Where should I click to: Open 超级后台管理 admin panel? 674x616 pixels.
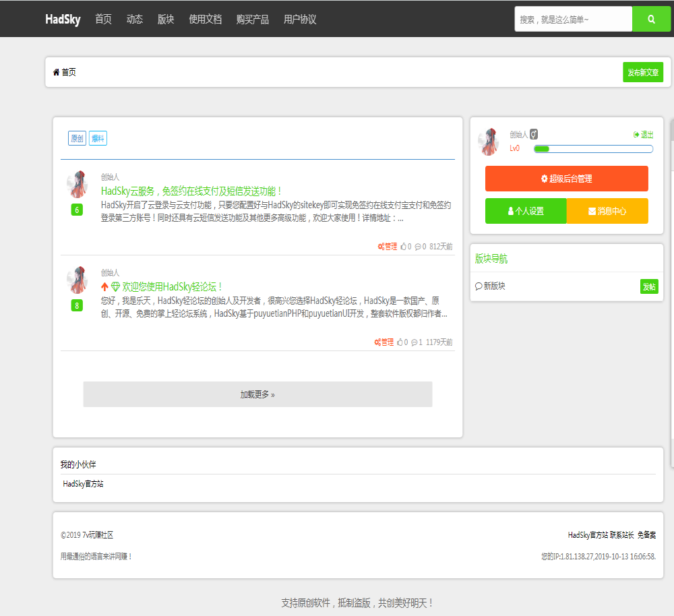pyautogui.click(x=567, y=179)
